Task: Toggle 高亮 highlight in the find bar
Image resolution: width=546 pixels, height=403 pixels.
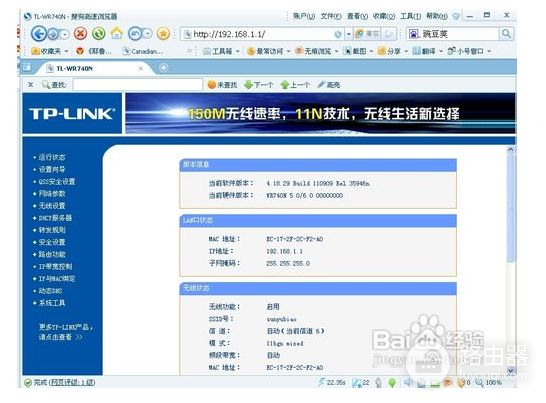Action: [x=329, y=85]
